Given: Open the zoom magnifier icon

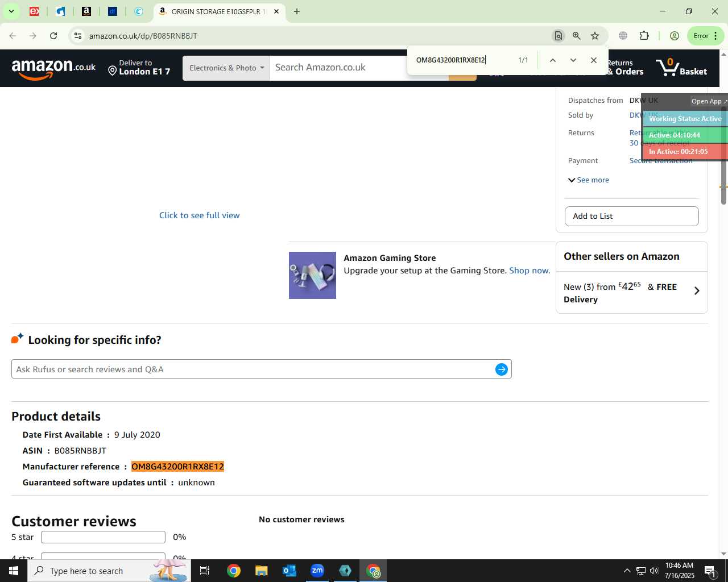Looking at the screenshot, I should (577, 36).
